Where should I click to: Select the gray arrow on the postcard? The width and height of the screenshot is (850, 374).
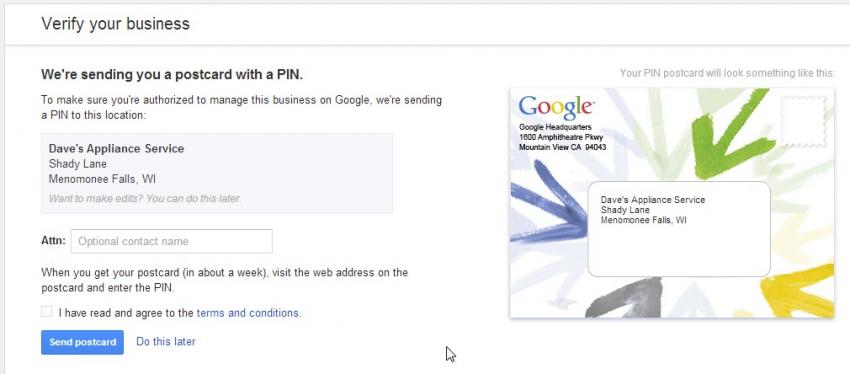click(x=624, y=298)
